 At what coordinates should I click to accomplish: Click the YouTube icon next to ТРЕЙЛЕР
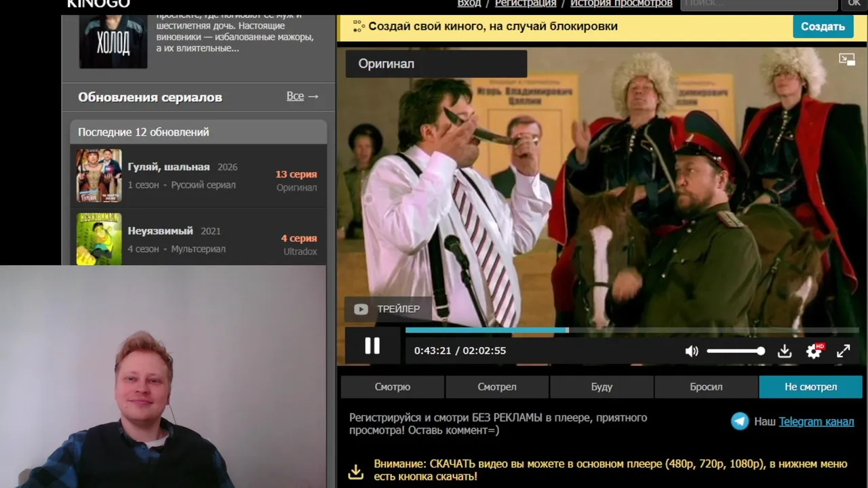point(361,309)
